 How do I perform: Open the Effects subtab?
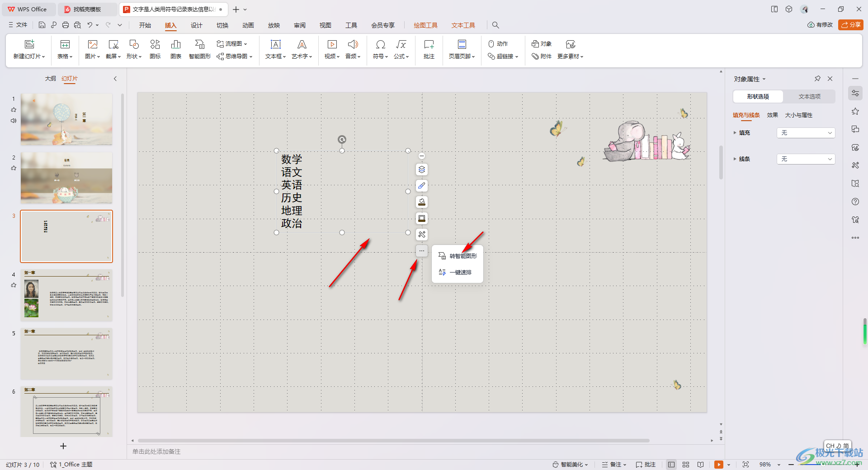pos(772,115)
